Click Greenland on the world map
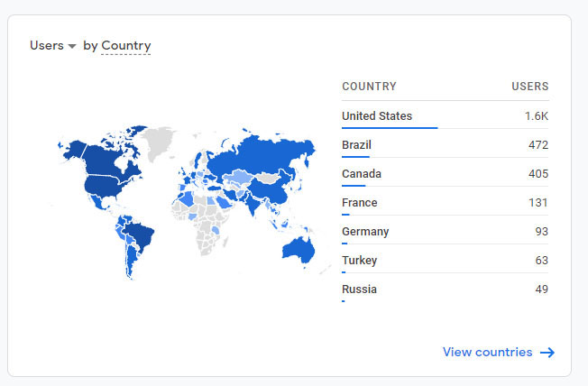 (x=159, y=141)
